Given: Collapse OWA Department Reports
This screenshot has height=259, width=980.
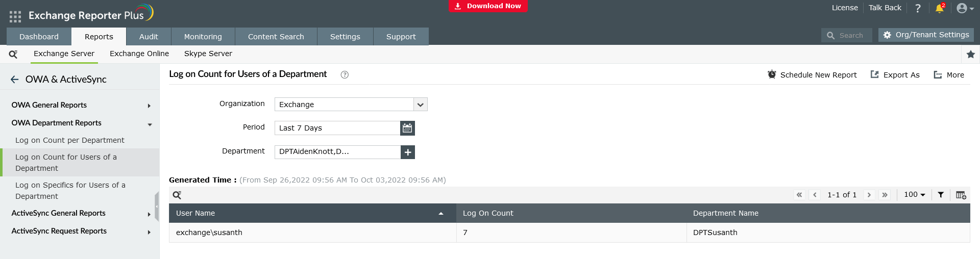Looking at the screenshot, I should (x=80, y=123).
